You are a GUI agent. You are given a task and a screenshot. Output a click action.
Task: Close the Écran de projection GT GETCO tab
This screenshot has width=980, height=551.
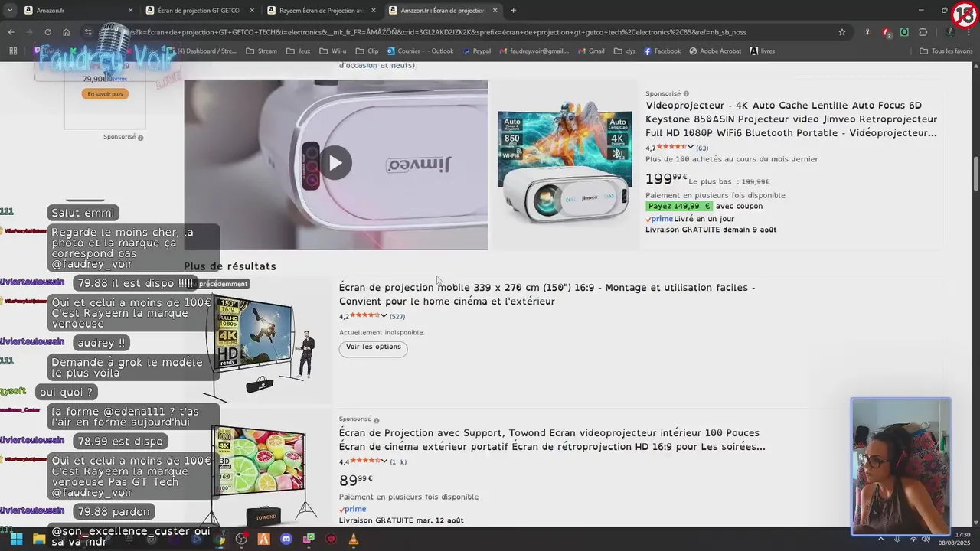[252, 11]
